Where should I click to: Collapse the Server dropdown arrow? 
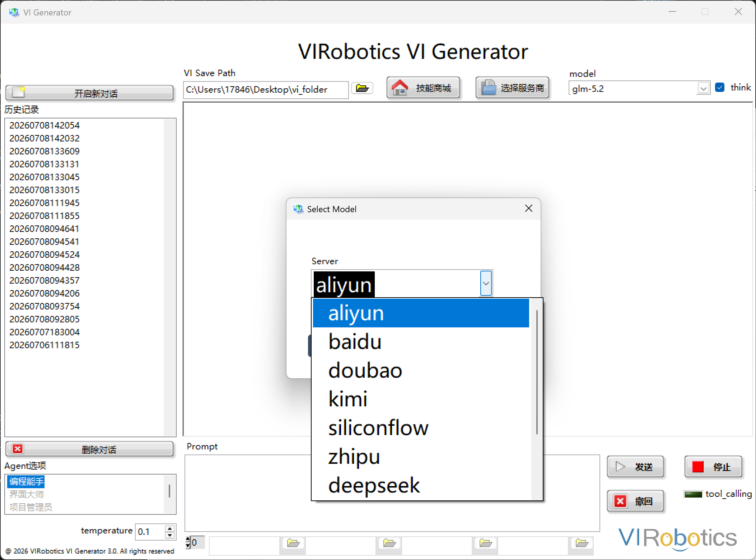click(x=486, y=283)
